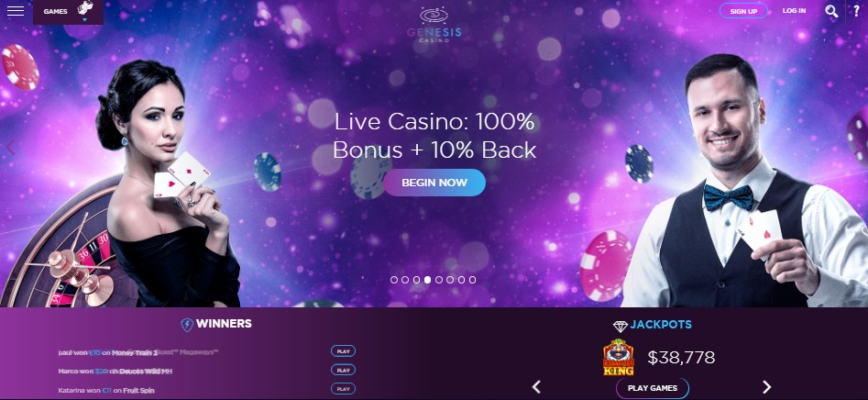Click the Winners lightning shield icon

click(x=187, y=325)
